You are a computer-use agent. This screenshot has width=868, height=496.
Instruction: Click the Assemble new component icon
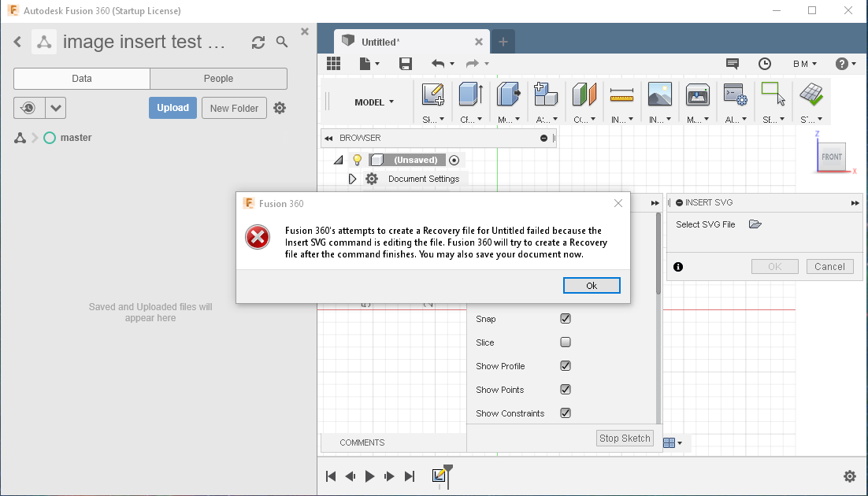(x=545, y=94)
